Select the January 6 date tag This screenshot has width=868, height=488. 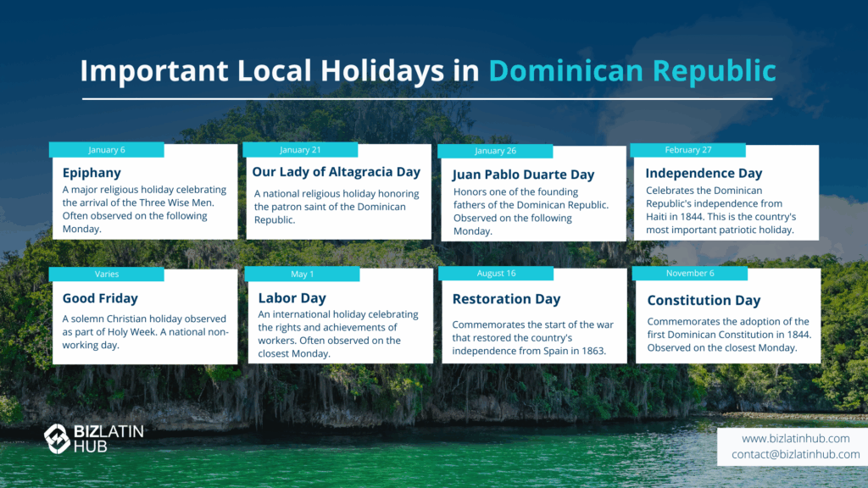coord(106,150)
